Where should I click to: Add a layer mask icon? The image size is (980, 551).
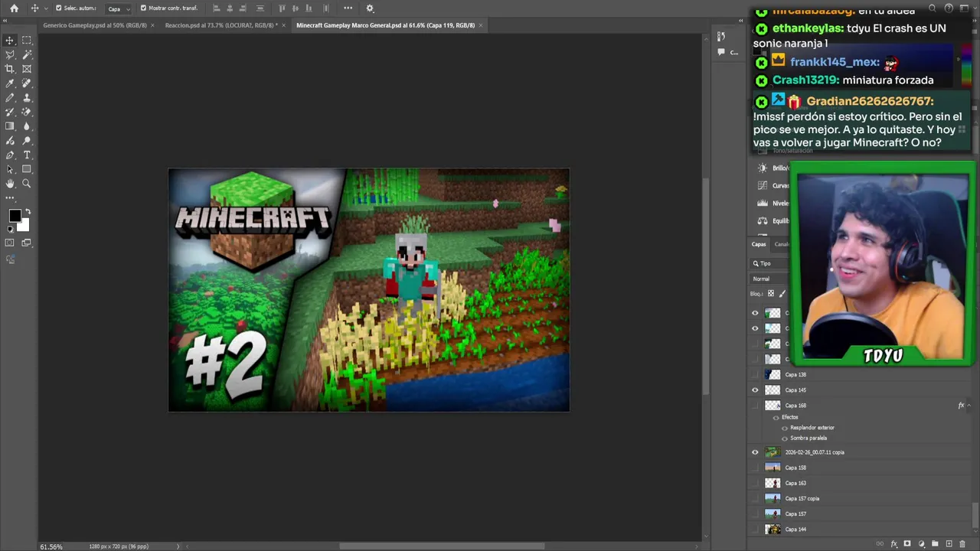(x=907, y=544)
